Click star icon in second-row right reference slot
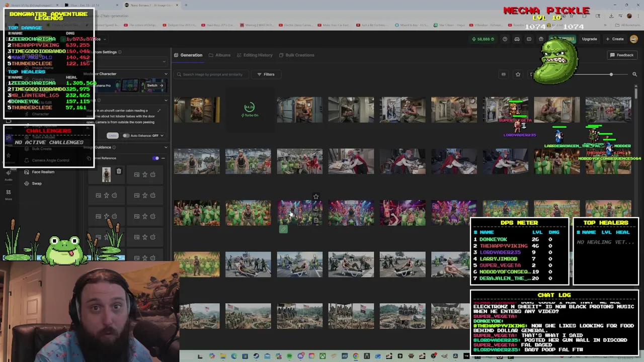Viewport: 644px width, 362px height. [145, 196]
